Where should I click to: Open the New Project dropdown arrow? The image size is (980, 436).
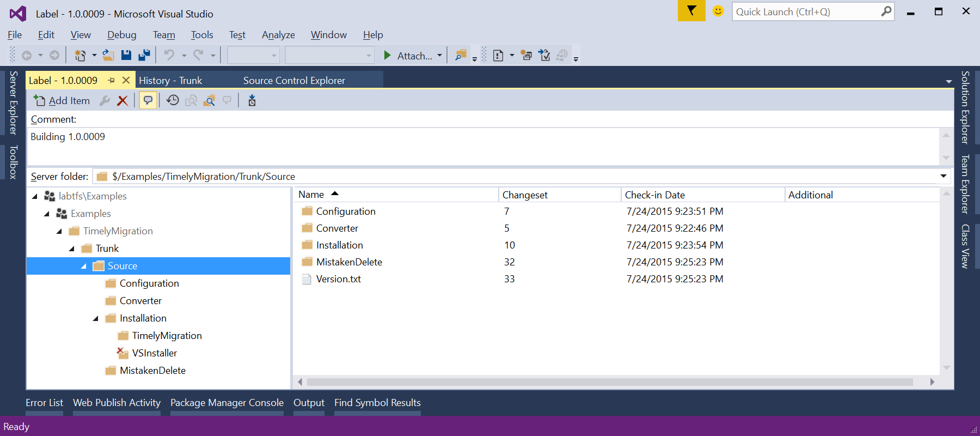pos(94,55)
